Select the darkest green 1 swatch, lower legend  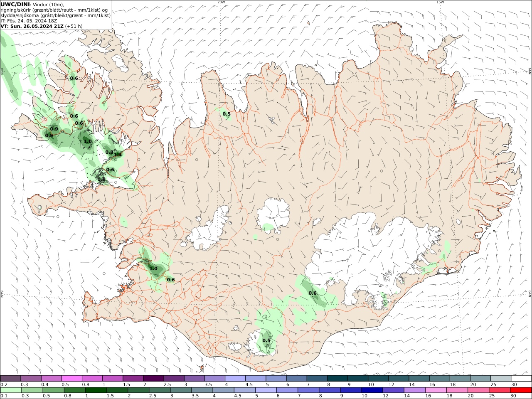pyautogui.click(x=96, y=390)
